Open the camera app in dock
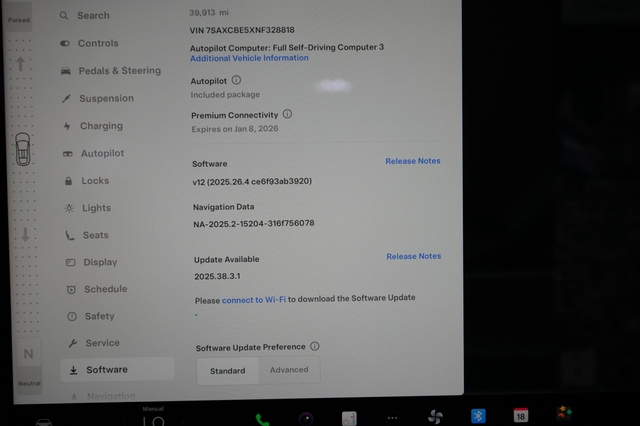 pyautogui.click(x=306, y=419)
